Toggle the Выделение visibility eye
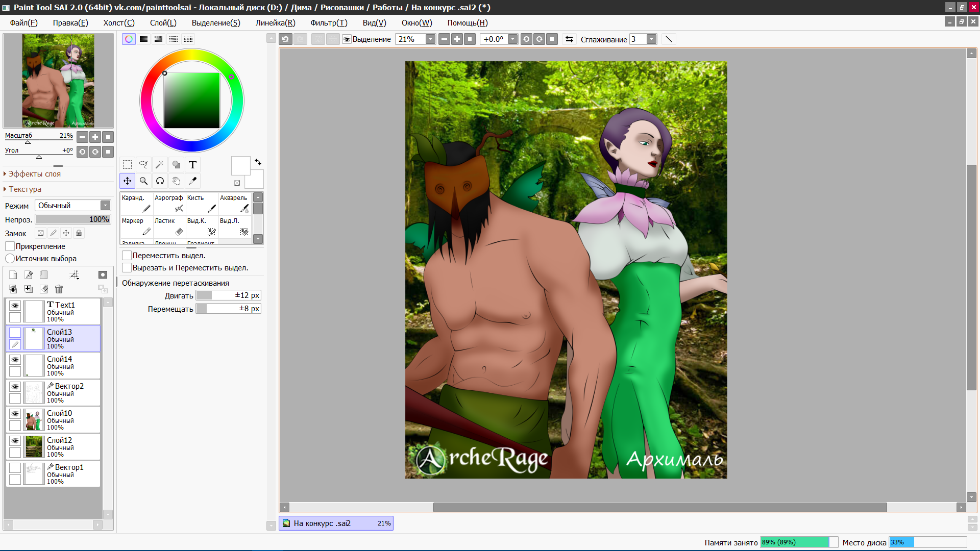This screenshot has height=551, width=980. click(347, 39)
